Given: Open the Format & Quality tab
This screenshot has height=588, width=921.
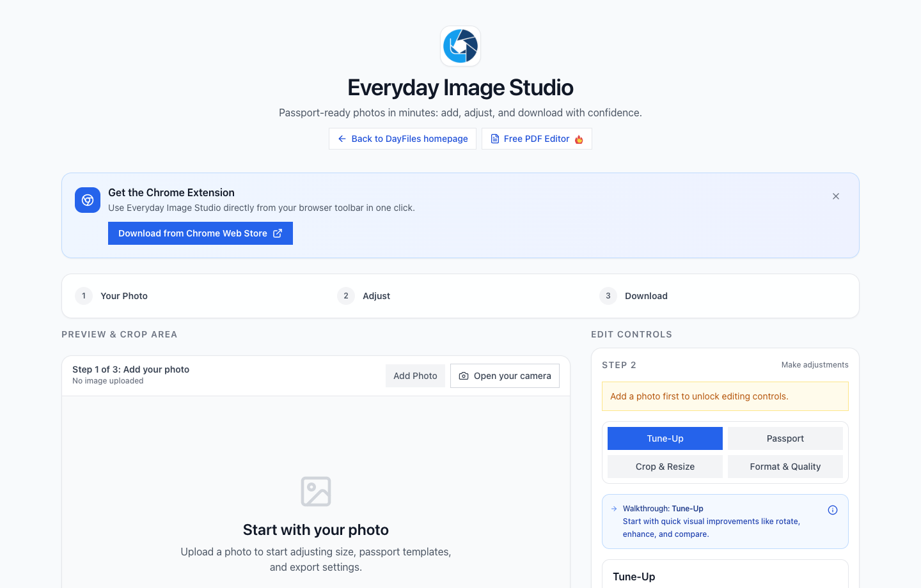Looking at the screenshot, I should tap(785, 467).
